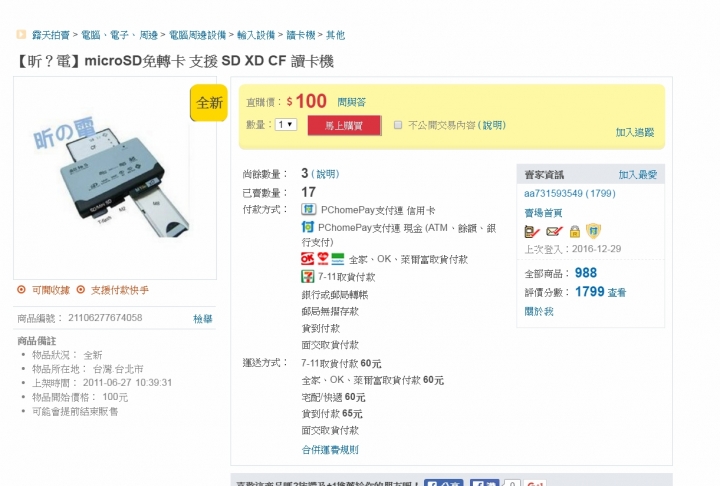Click the red OK store pickup icon
Screen dimensions: 720x486
click(x=307, y=259)
